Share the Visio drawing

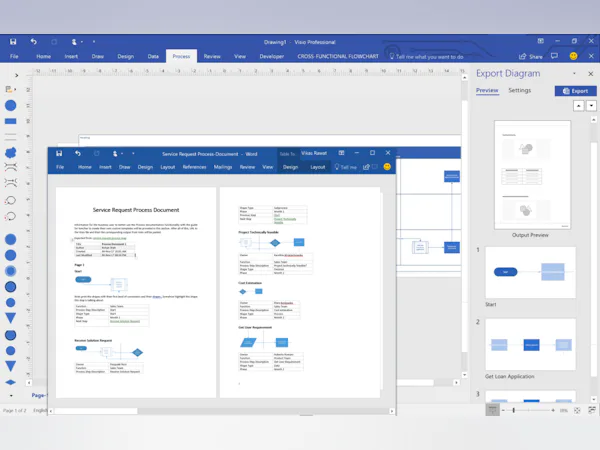(x=530, y=57)
